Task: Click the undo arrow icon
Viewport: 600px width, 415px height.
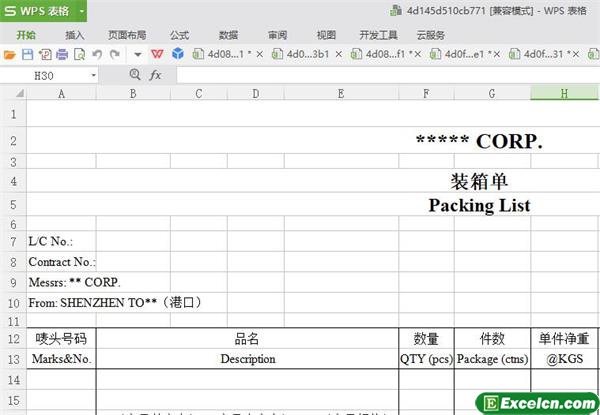Action: point(97,55)
